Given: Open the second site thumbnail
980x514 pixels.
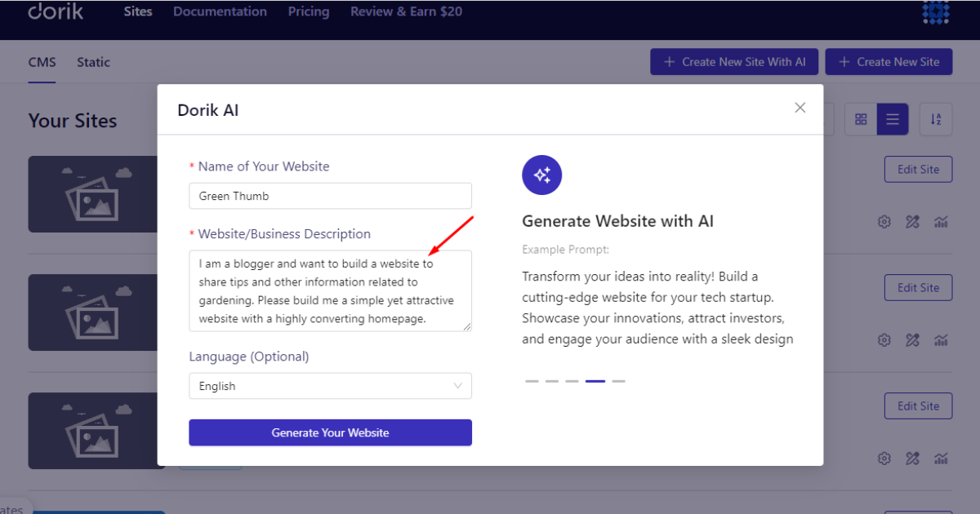Looking at the screenshot, I should pos(93,312).
